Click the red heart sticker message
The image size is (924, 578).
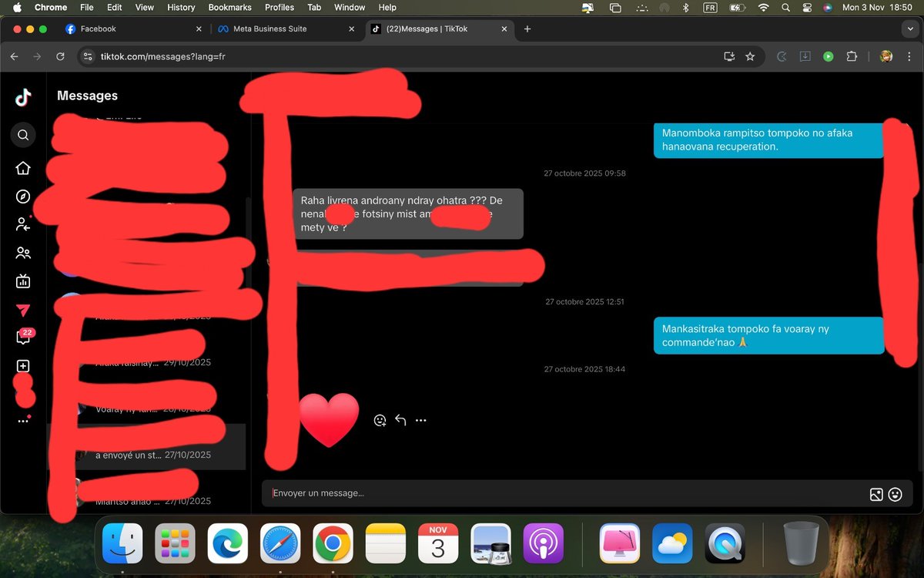[x=329, y=420]
